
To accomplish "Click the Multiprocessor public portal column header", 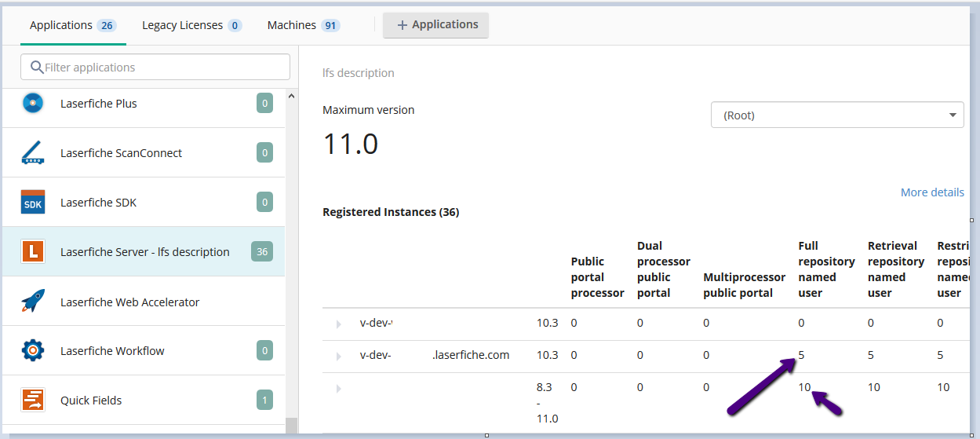I will tap(744, 285).
